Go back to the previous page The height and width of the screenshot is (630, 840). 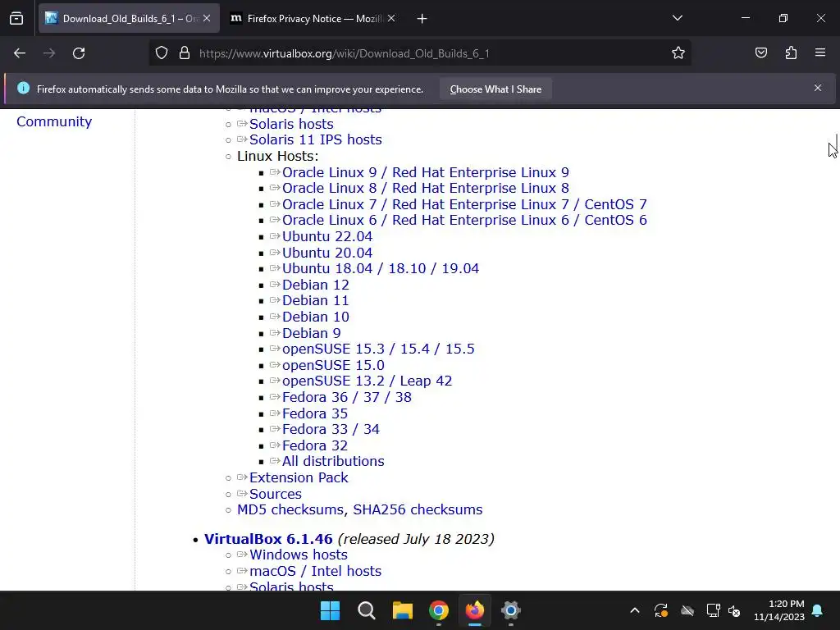(x=20, y=53)
